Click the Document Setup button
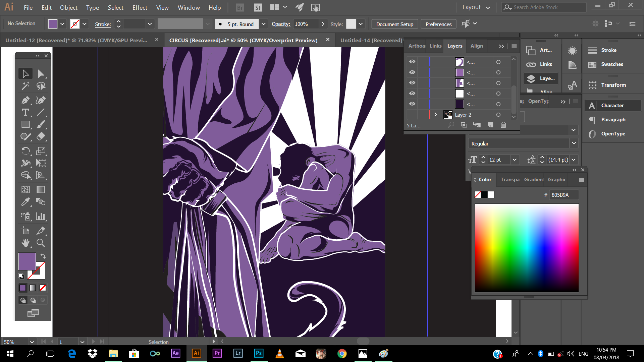Viewport: 644px width, 362px height. (395, 24)
